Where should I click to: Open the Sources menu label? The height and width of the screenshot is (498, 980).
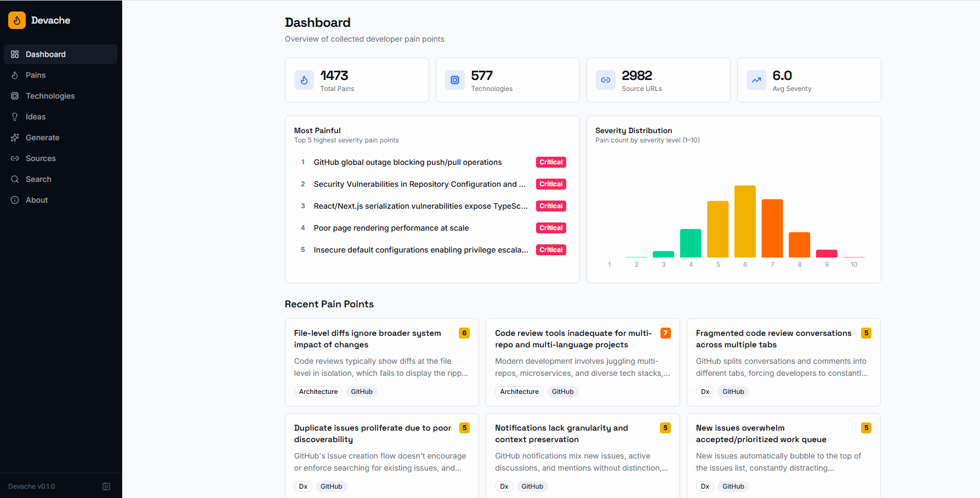click(41, 158)
